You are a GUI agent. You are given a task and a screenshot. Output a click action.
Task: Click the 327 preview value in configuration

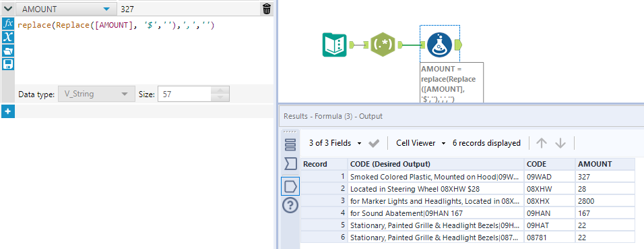click(127, 9)
